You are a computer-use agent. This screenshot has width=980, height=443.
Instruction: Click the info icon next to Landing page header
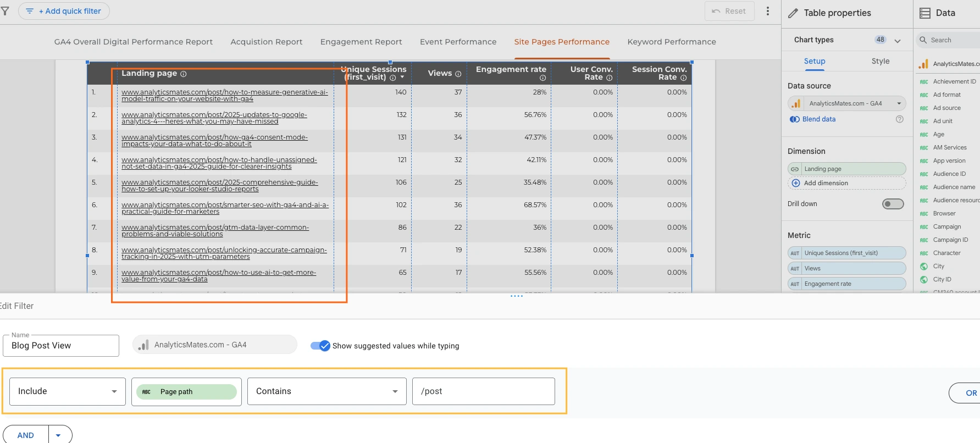184,74
